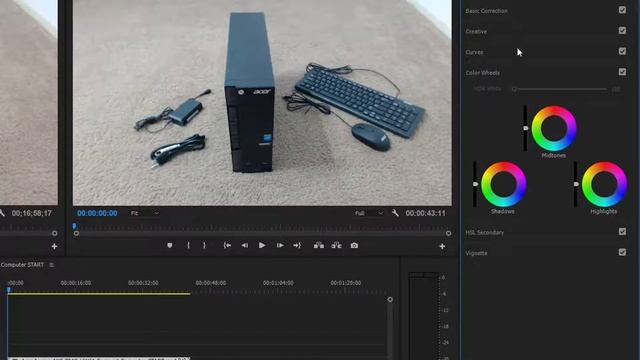Click the Shadows color wheel
This screenshot has width=640, height=360.
tap(503, 184)
